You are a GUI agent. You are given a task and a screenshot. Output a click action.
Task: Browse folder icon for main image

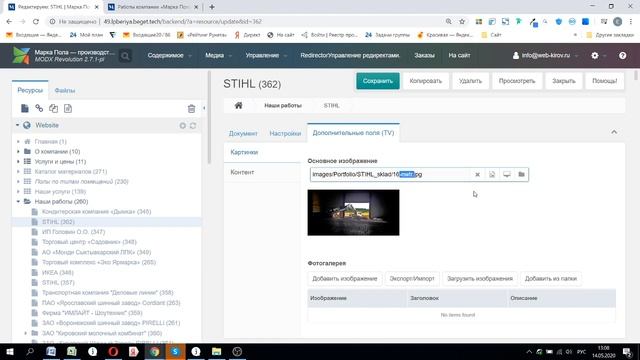521,175
